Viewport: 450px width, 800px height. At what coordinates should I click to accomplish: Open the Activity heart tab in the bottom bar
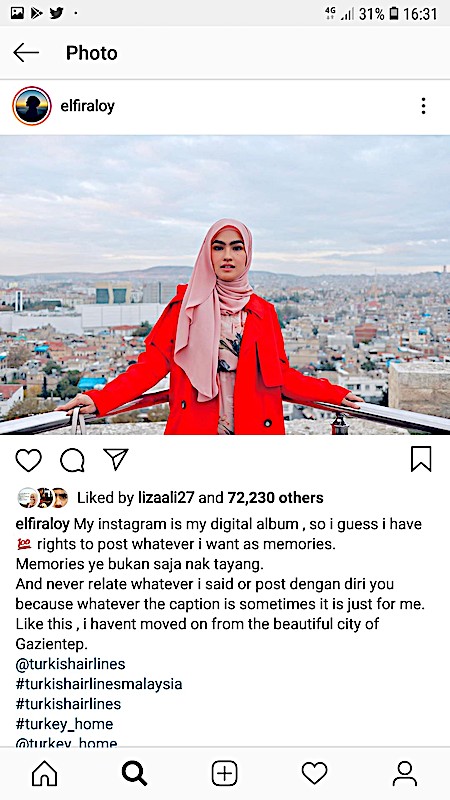pyautogui.click(x=314, y=773)
